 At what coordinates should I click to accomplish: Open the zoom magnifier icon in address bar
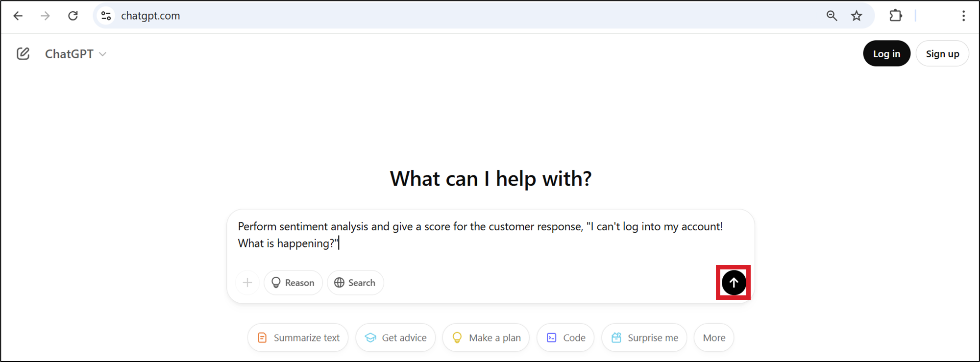[832, 16]
